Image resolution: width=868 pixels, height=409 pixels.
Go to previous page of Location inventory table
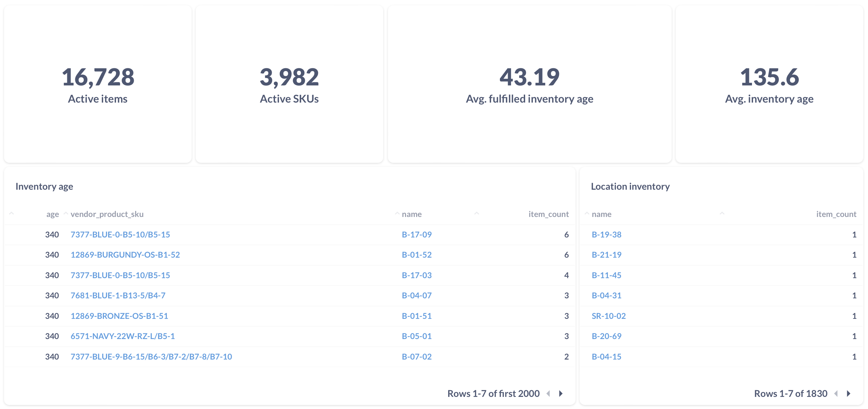tap(836, 394)
